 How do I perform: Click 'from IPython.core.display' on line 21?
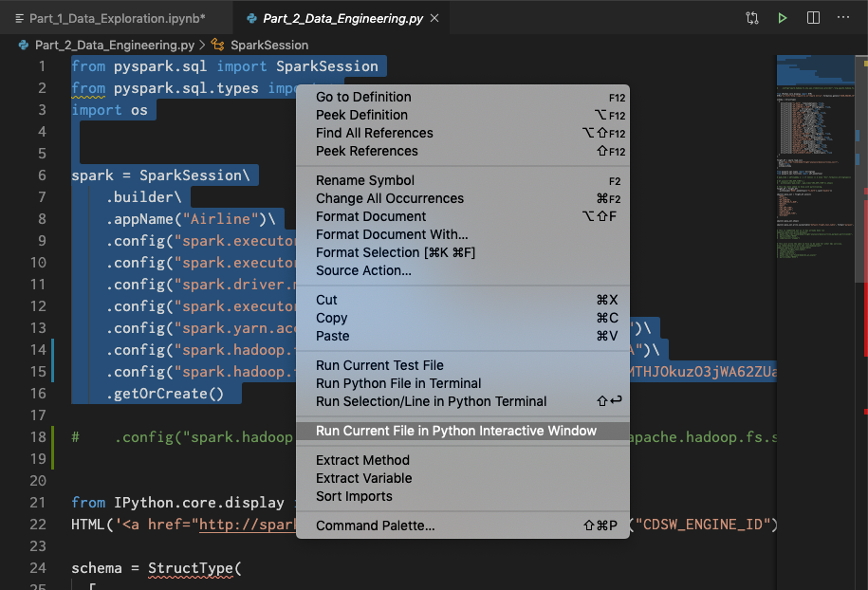point(177,503)
